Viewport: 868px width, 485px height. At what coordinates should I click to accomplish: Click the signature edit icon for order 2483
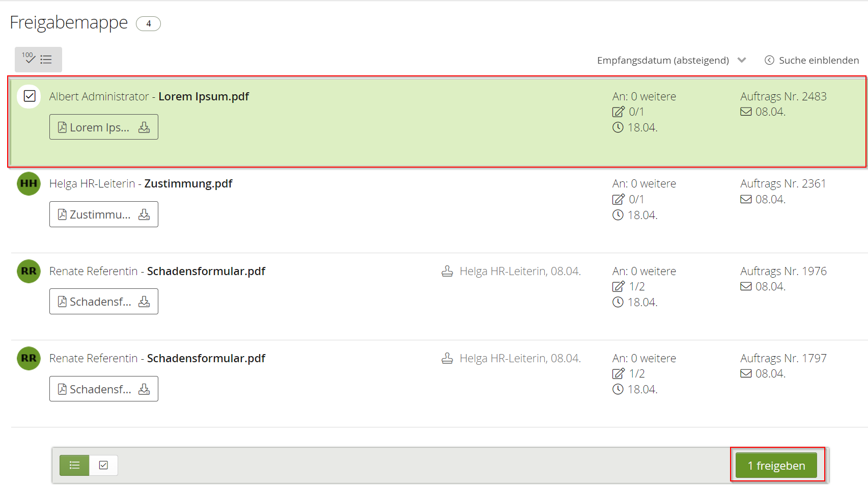[x=618, y=112]
